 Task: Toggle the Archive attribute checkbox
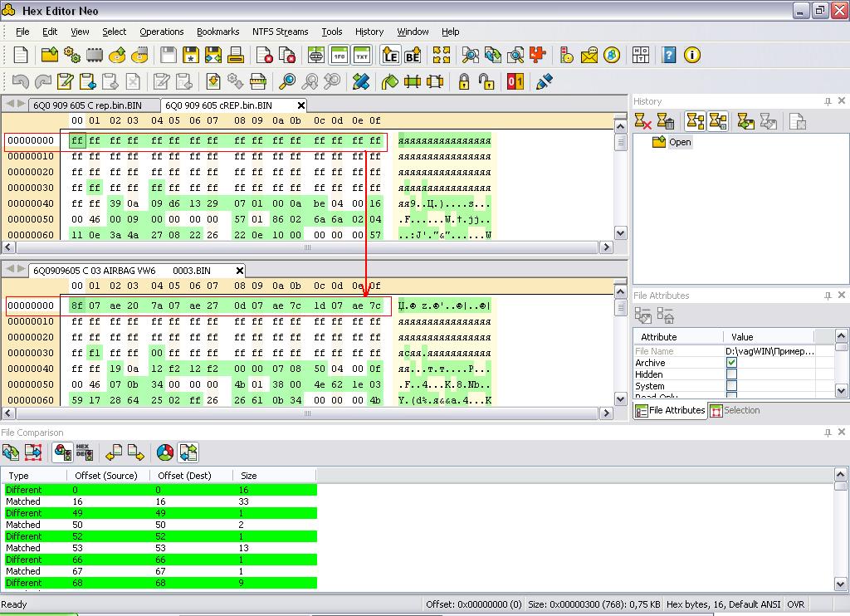point(731,363)
